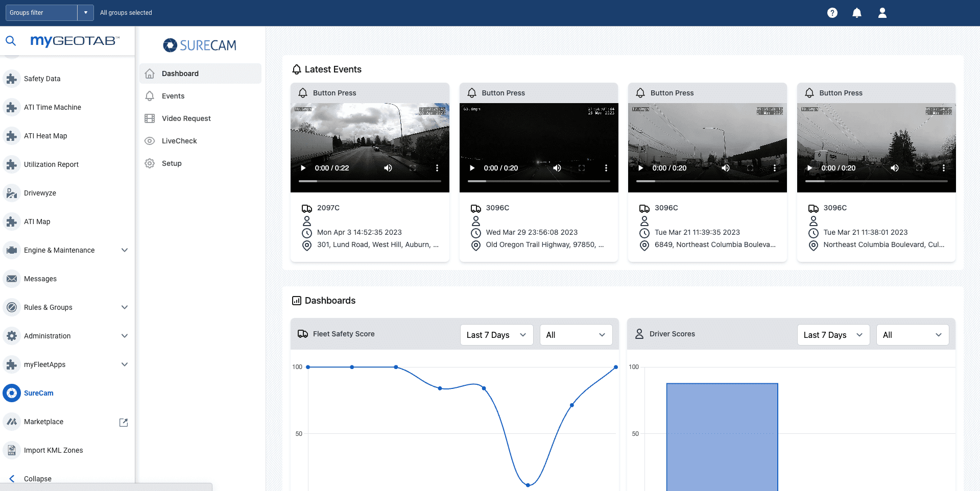Select LiveCheck in SureCam menu

(179, 141)
